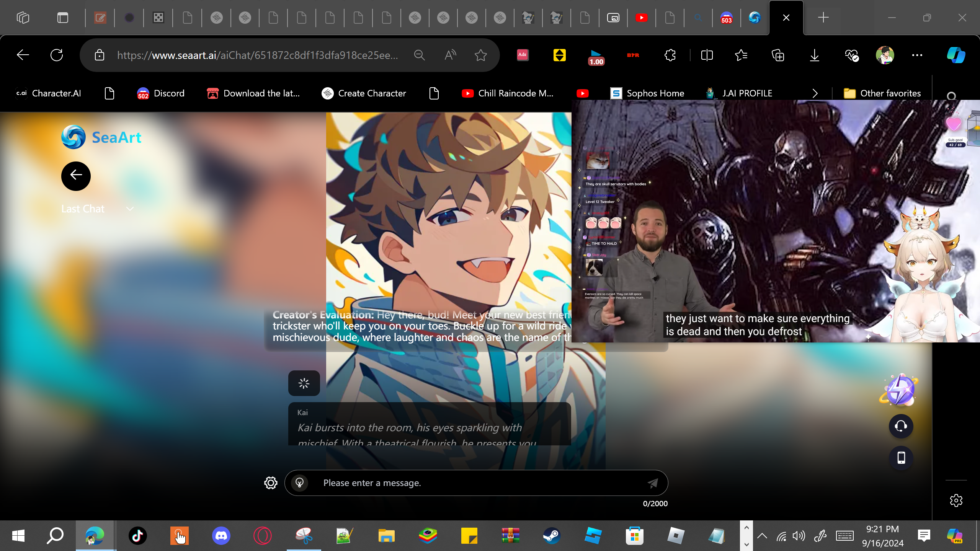The width and height of the screenshot is (980, 551).
Task: View site information lock icon
Action: point(100,55)
